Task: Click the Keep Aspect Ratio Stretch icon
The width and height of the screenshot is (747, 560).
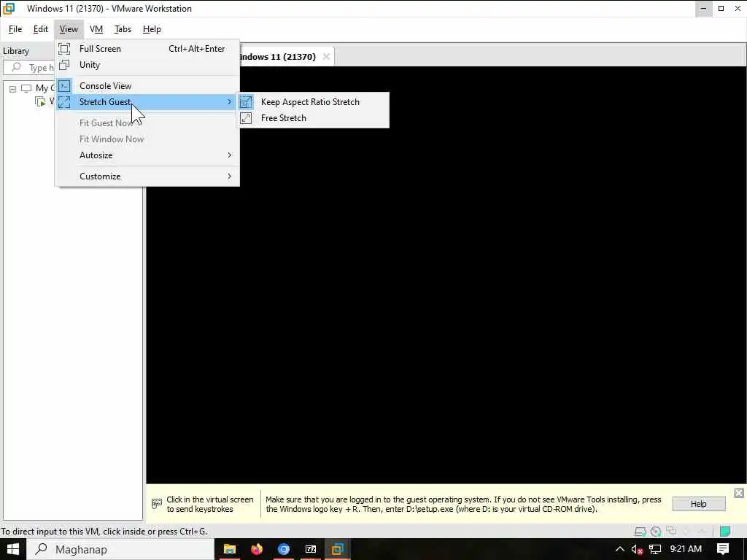Action: click(246, 102)
